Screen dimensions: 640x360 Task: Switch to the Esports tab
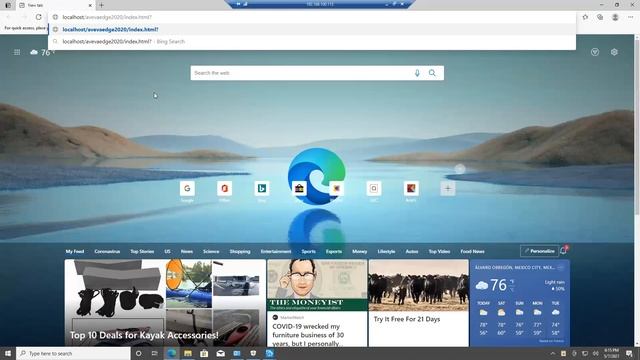(x=334, y=251)
